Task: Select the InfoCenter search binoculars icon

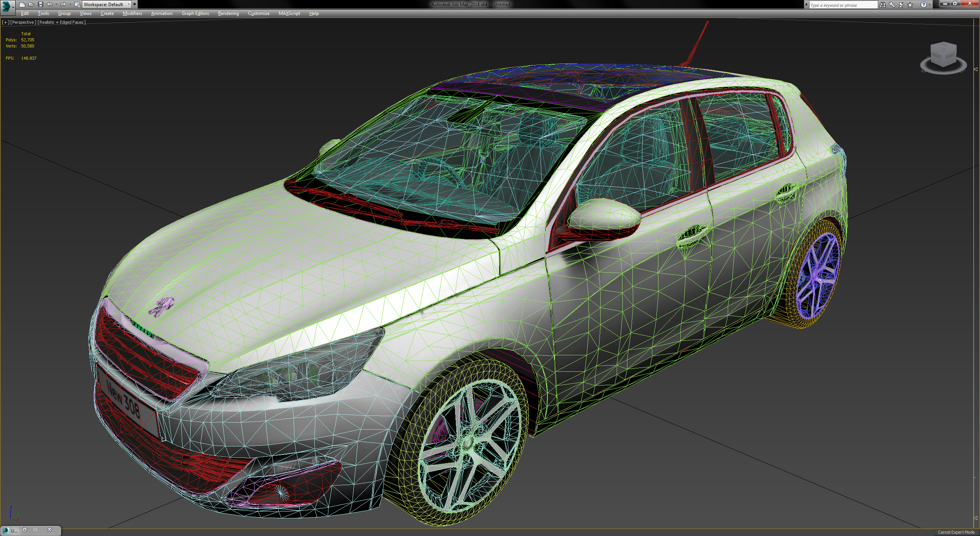Action: pos(883,5)
